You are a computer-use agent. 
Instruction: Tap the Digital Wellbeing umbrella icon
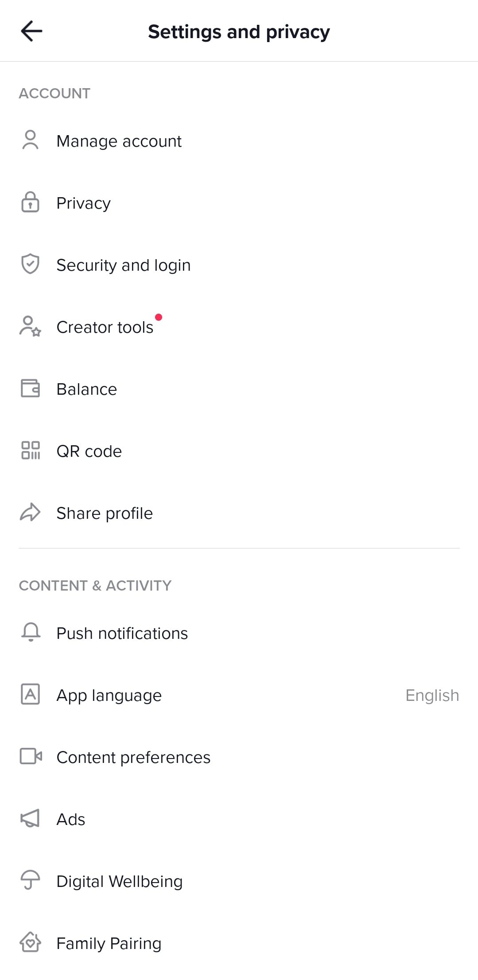tap(30, 880)
